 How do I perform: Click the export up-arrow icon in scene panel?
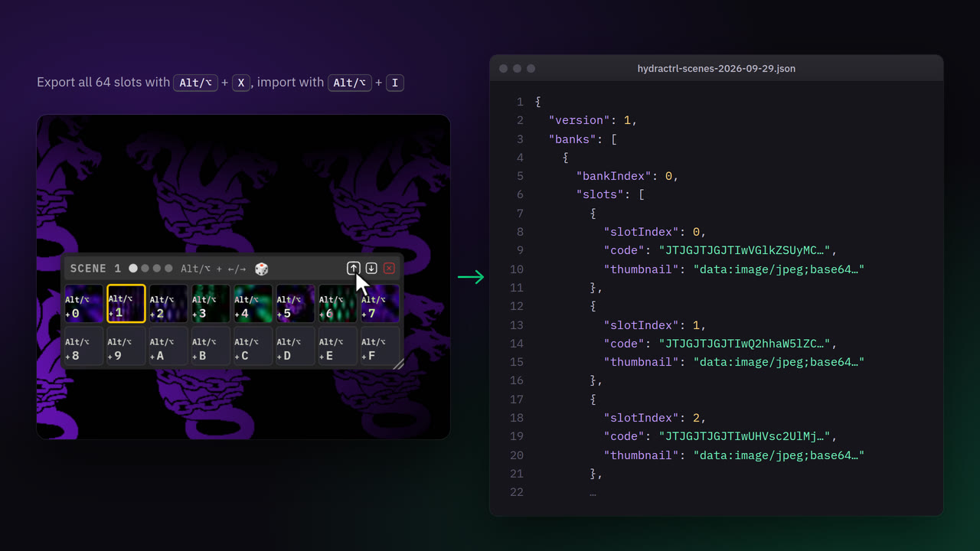pos(353,268)
